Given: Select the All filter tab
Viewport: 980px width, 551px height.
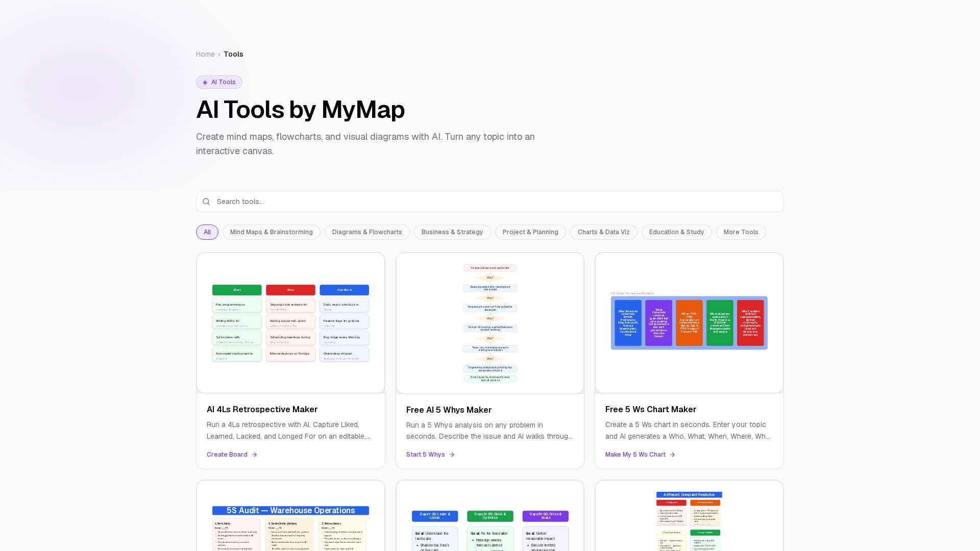Looking at the screenshot, I should click(x=207, y=232).
